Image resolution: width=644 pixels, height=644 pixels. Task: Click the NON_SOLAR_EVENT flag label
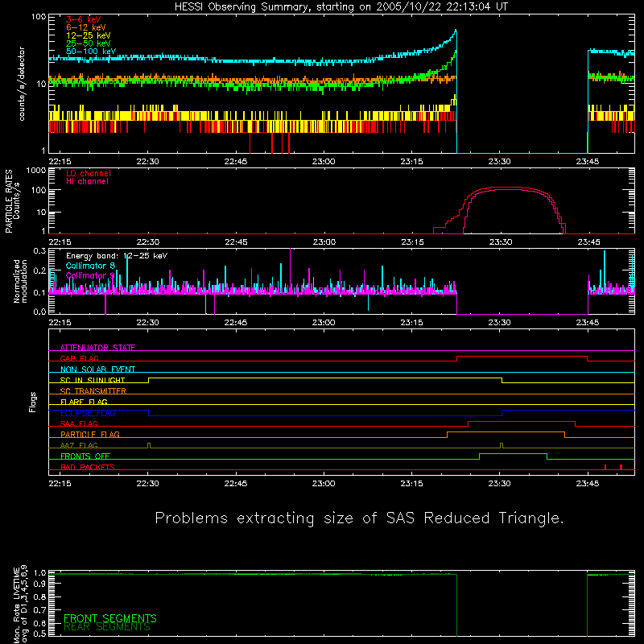coord(97,369)
